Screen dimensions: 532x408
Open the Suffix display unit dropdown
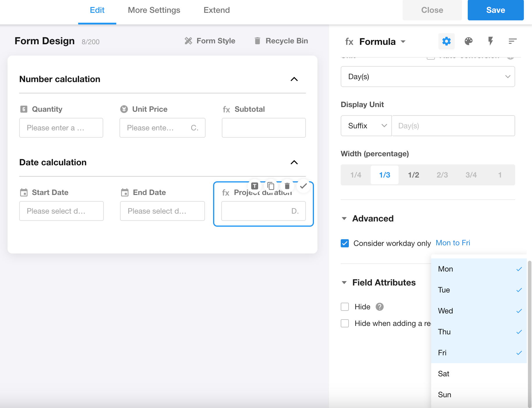pos(366,126)
